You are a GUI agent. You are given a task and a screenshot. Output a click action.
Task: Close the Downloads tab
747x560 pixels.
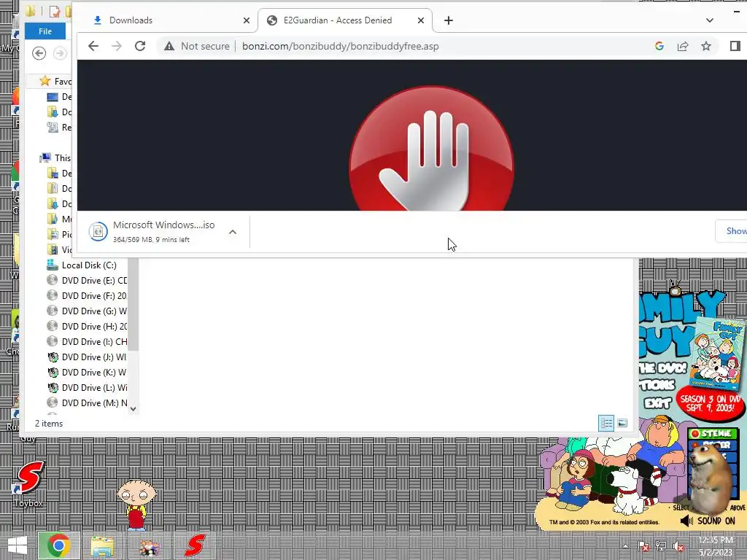pyautogui.click(x=247, y=20)
